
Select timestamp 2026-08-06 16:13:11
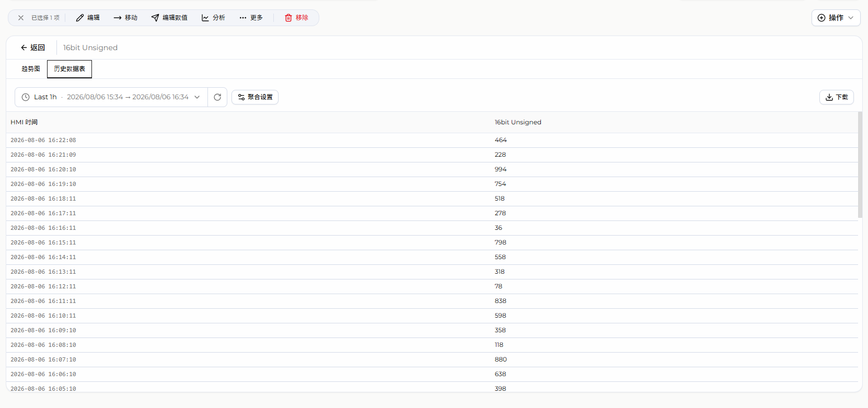(x=43, y=272)
